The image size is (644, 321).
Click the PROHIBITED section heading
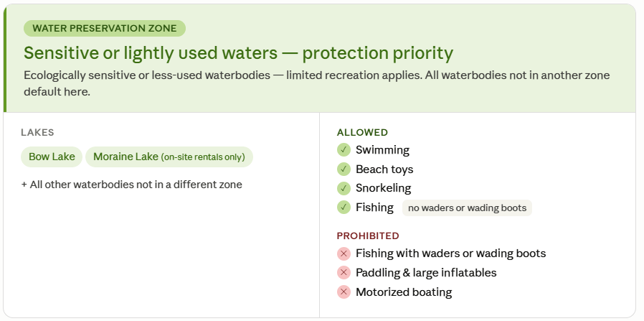(368, 236)
